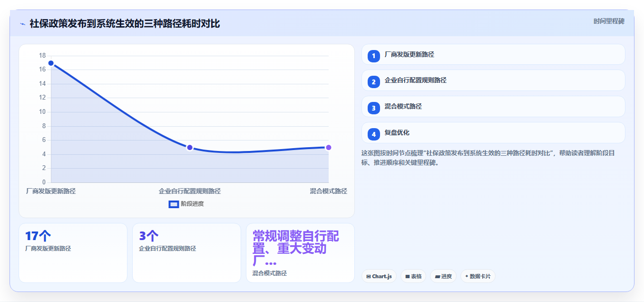The image size is (644, 302).
Task: Click y-axis value 18
Action: [x=42, y=56]
